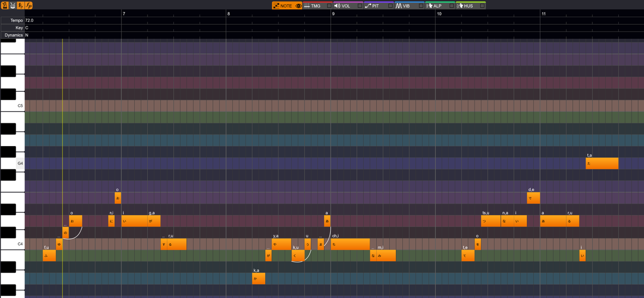
Task: Select the す note
Action: click(164, 244)
